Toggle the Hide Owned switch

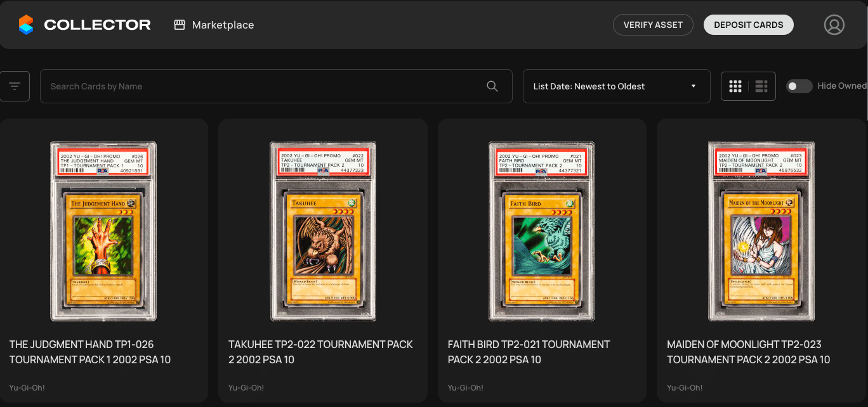[x=799, y=86]
